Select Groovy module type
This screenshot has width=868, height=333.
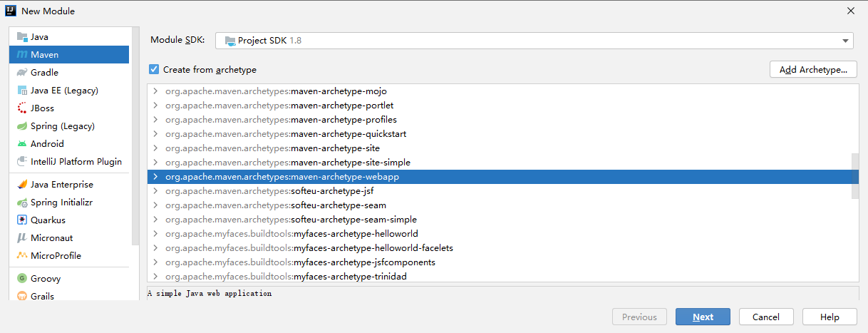click(x=69, y=279)
